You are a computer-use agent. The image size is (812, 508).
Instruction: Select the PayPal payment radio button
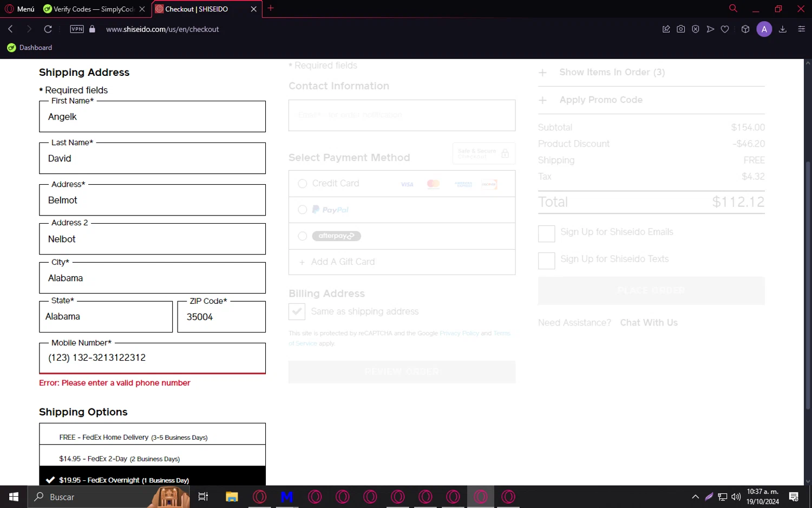[303, 210]
